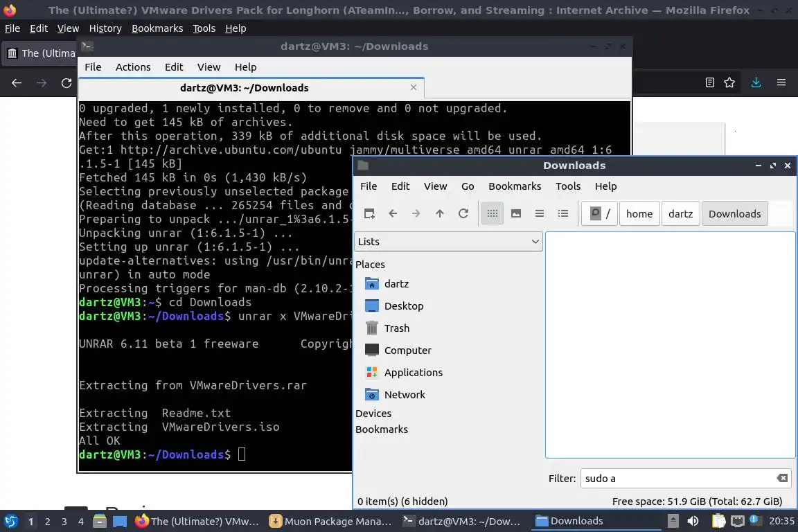Collapse the Places section header
Viewport: 798px width, 532px height.
[x=370, y=264]
